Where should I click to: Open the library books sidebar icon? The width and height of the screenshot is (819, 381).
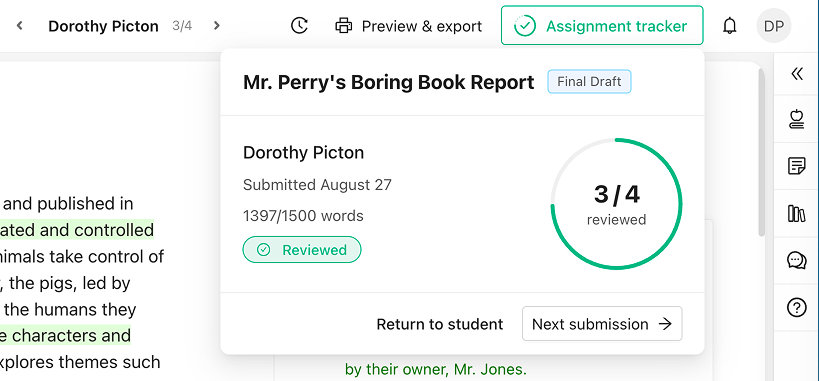pos(797,213)
